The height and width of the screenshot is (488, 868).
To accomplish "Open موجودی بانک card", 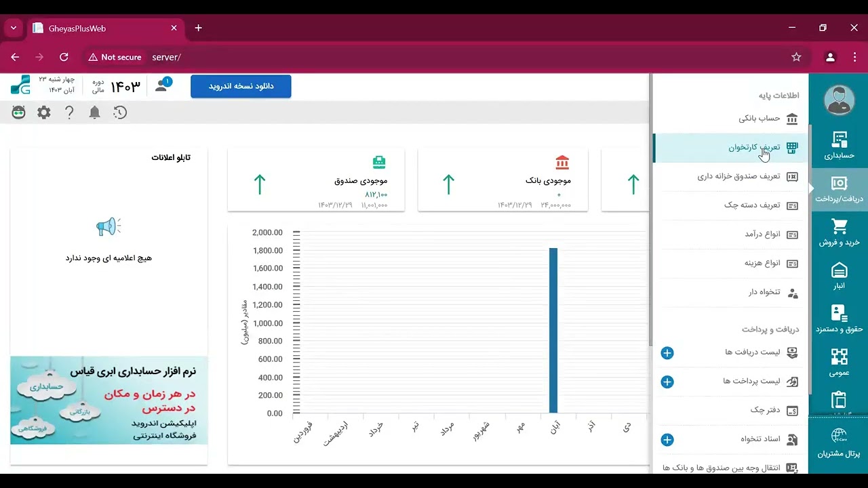I will (503, 180).
